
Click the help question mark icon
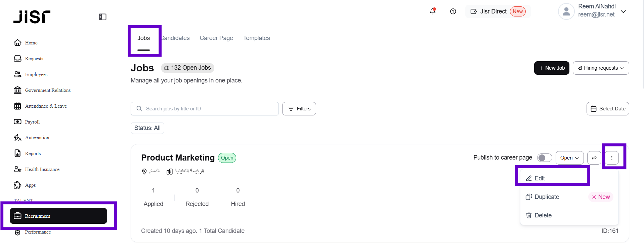tap(453, 11)
